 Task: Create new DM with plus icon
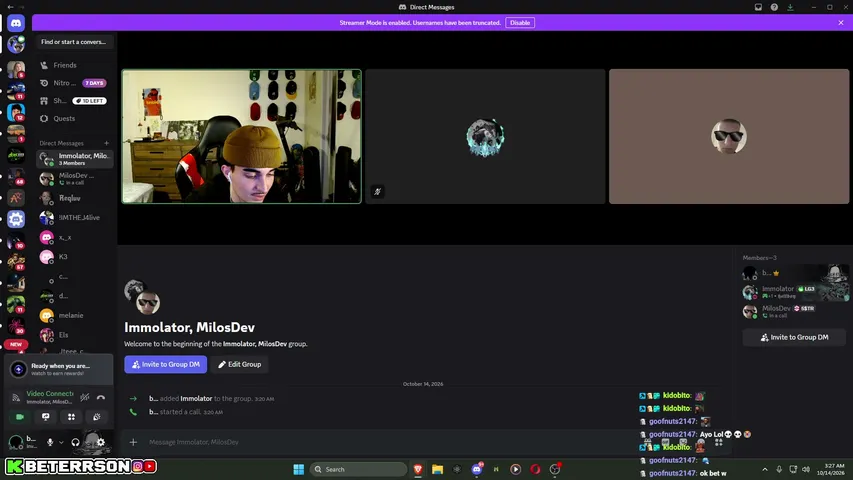107,143
